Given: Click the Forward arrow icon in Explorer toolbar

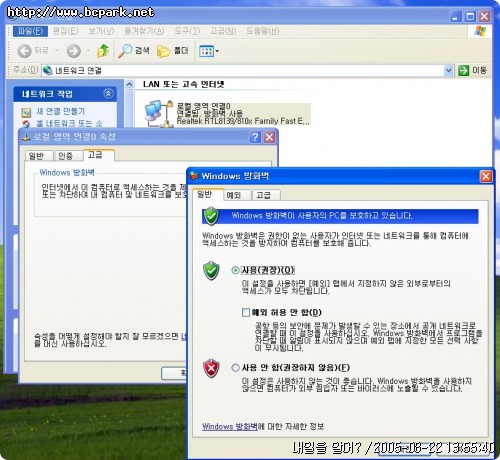Looking at the screenshot, I should pos(74,51).
